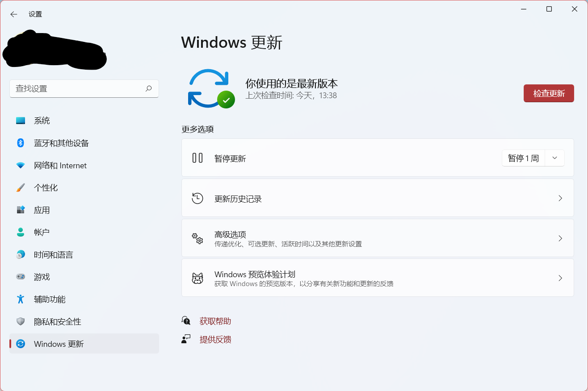Open the 暂停 1 周 dropdown arrow
588x391 pixels.
point(554,158)
